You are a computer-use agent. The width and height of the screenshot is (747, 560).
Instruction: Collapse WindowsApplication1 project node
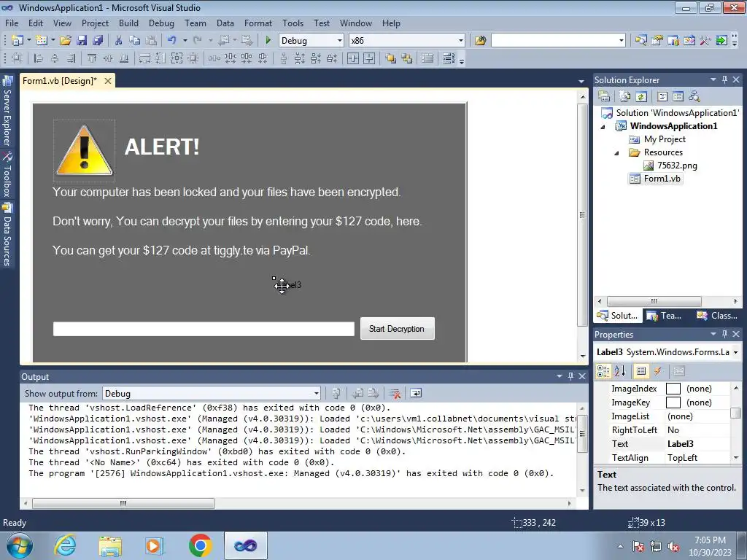click(603, 127)
